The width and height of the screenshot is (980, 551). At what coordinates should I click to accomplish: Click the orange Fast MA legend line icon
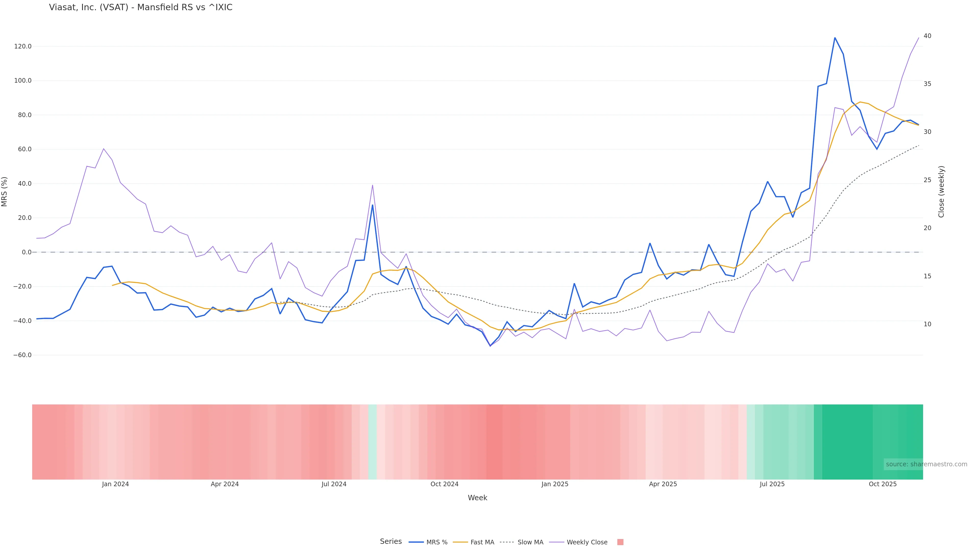[x=460, y=542]
